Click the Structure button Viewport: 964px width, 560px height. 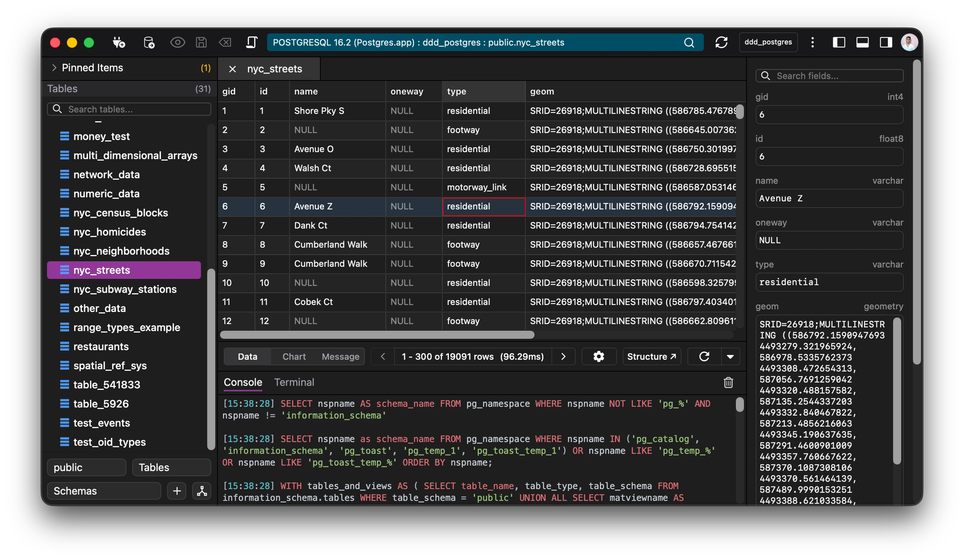651,356
